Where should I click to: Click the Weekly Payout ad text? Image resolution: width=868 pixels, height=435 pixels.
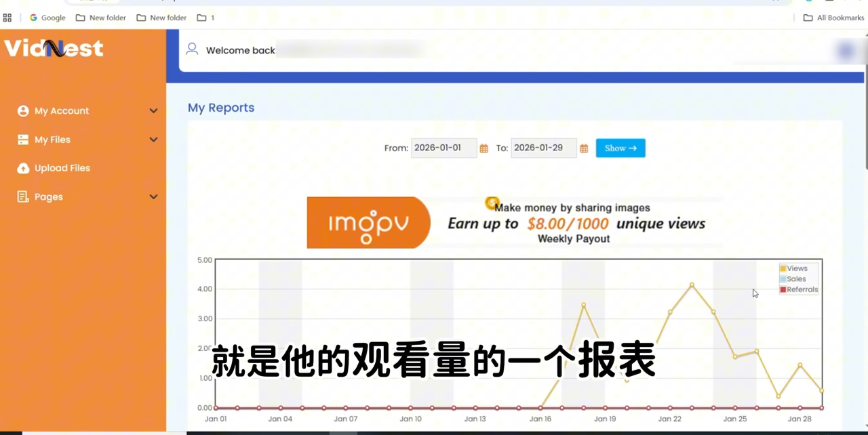tap(574, 239)
